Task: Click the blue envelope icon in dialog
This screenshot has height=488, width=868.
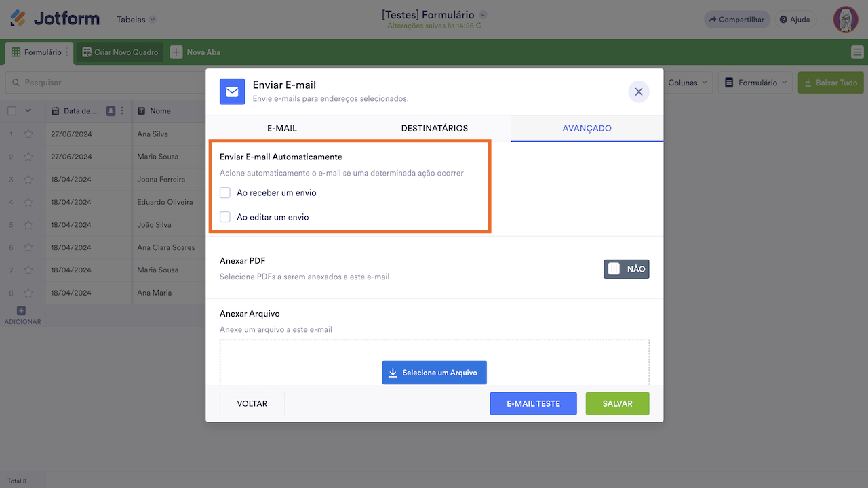Action: point(232,91)
